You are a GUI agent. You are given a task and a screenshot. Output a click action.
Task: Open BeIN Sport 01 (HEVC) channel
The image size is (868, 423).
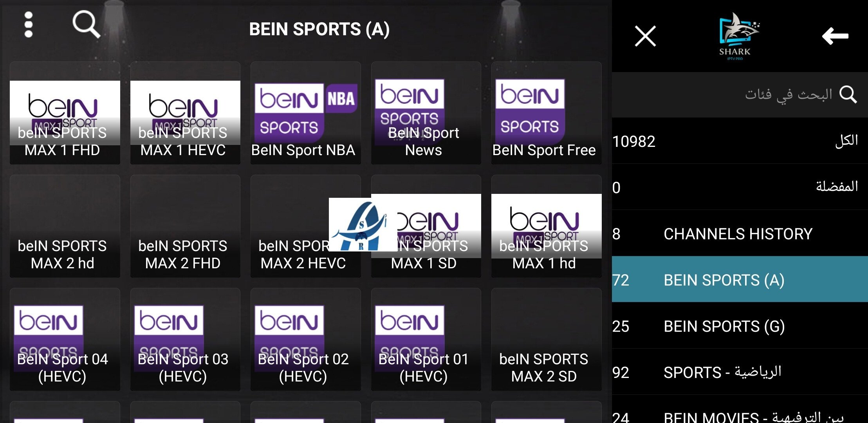[x=426, y=339]
